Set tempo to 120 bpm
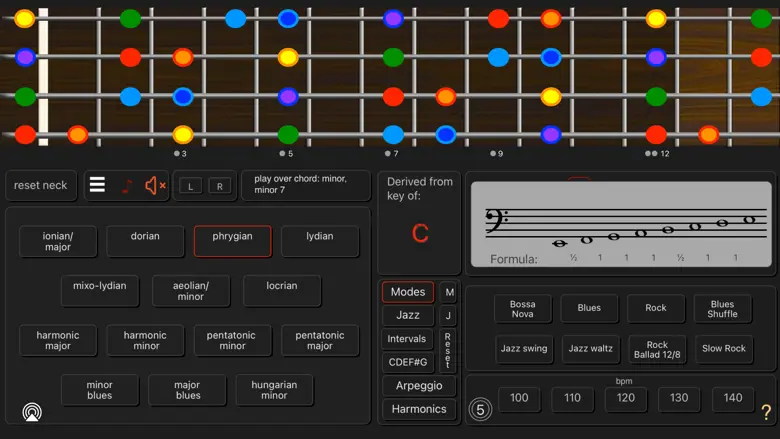The height and width of the screenshot is (439, 780). click(626, 398)
